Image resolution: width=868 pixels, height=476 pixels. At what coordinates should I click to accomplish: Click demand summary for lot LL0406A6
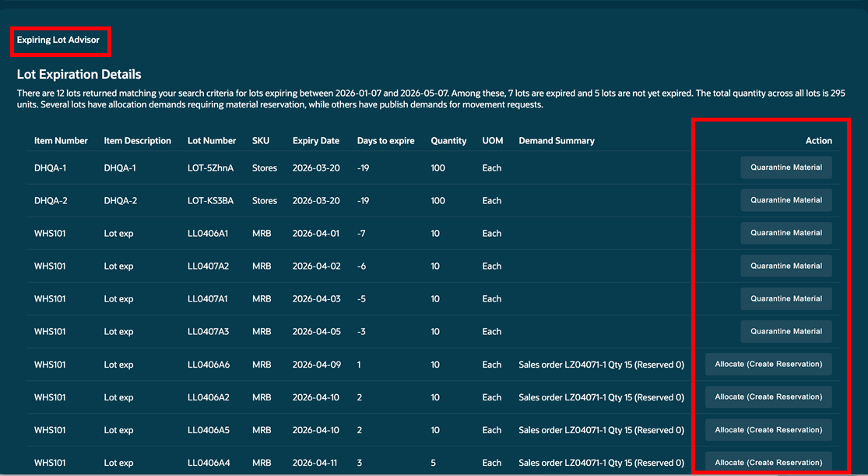[x=601, y=365]
